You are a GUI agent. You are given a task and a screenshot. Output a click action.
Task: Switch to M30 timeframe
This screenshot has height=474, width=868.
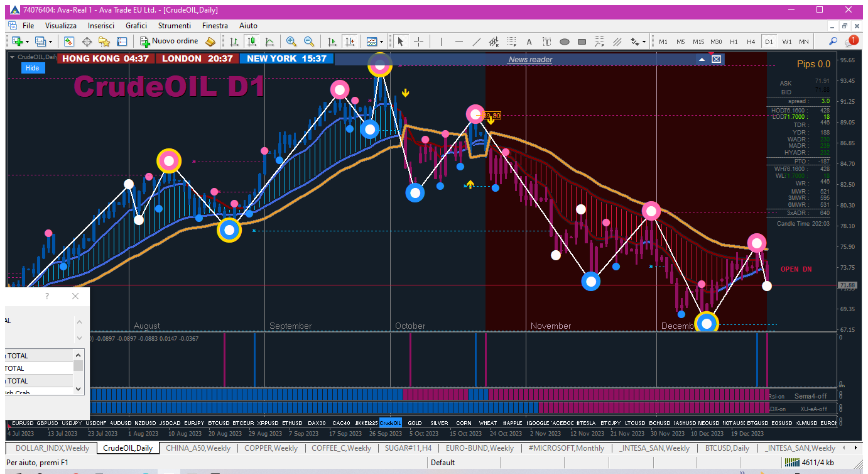click(716, 41)
